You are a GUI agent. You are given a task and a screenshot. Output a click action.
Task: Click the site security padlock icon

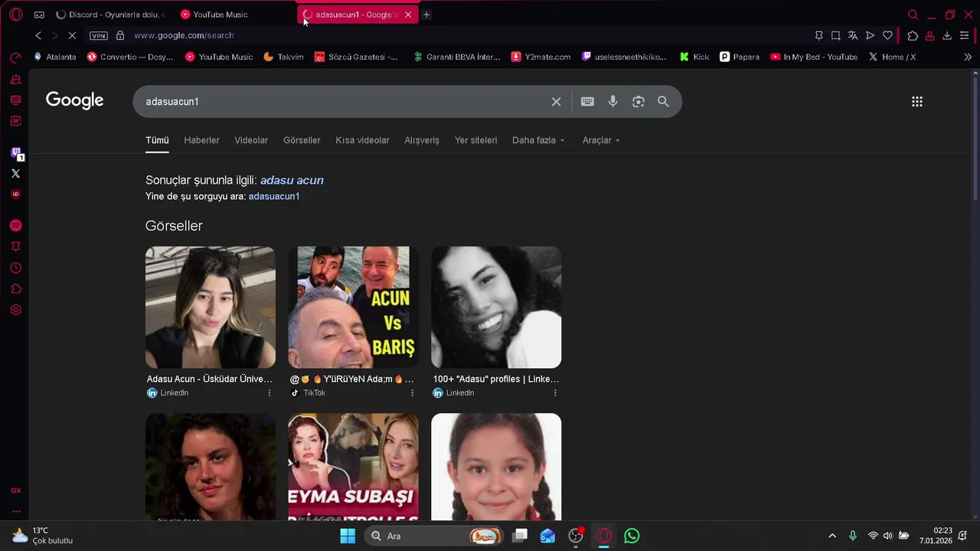pos(120,35)
